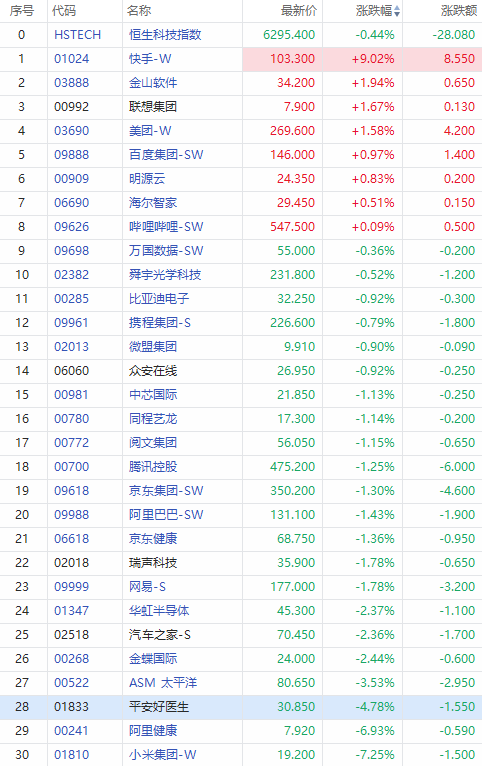Click the 名称 column header
The width and height of the screenshot is (482, 766).
(x=139, y=11)
